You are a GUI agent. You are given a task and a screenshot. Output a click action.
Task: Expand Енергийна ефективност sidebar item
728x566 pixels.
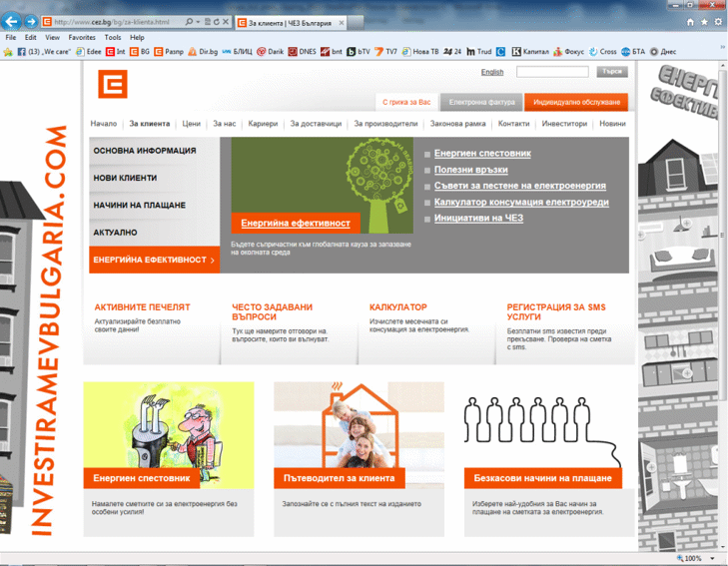pos(154,260)
